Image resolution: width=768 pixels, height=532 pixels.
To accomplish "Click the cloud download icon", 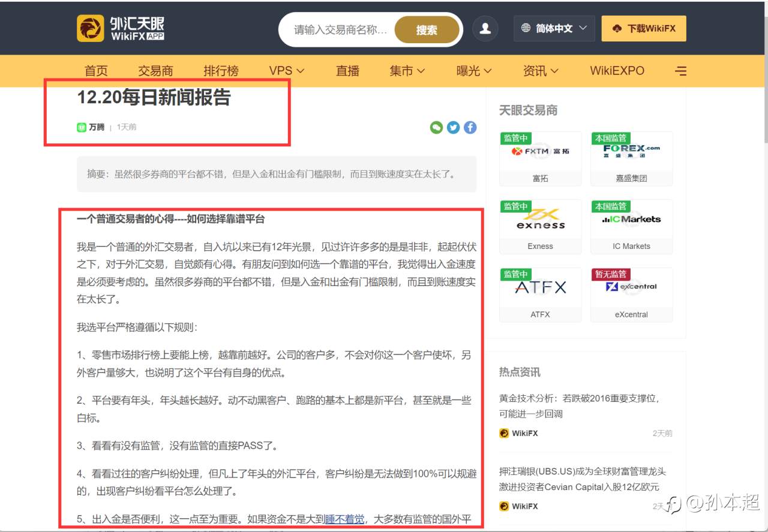I will 617,28.
